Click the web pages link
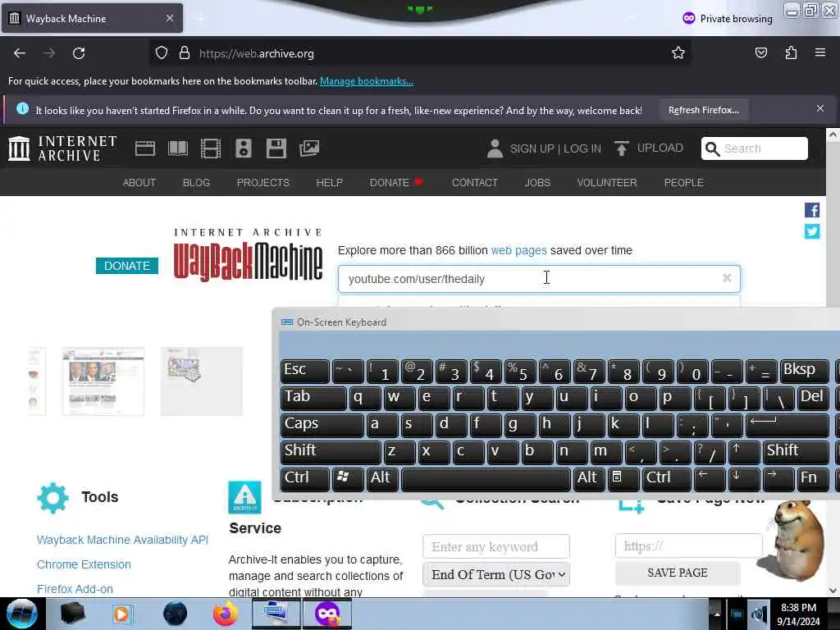 click(x=519, y=250)
